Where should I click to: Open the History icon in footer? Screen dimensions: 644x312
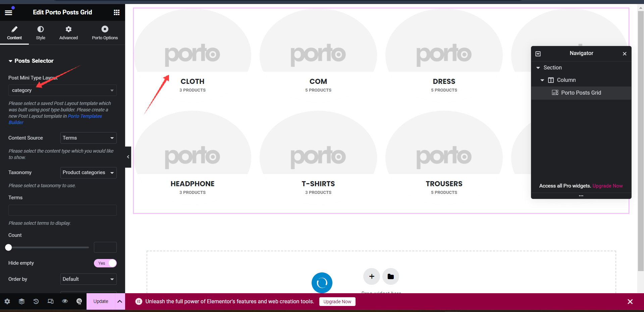point(36,301)
